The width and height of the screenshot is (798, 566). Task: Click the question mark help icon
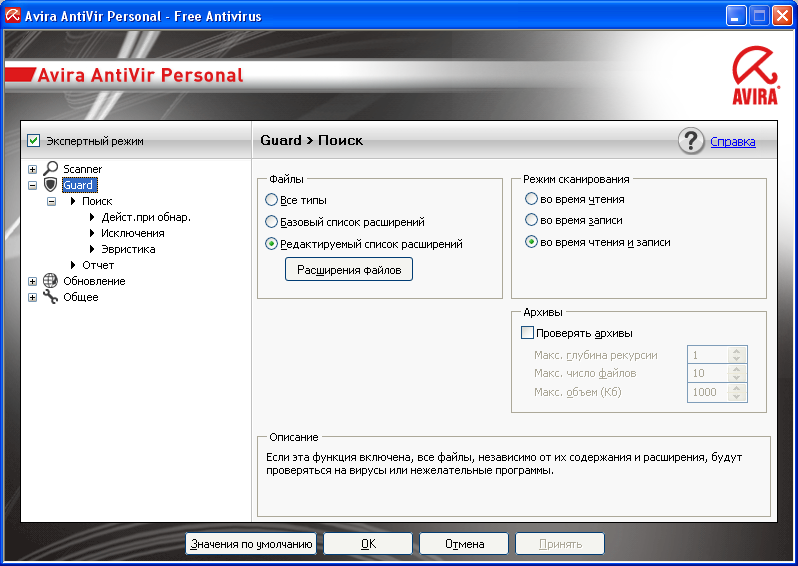click(x=691, y=141)
